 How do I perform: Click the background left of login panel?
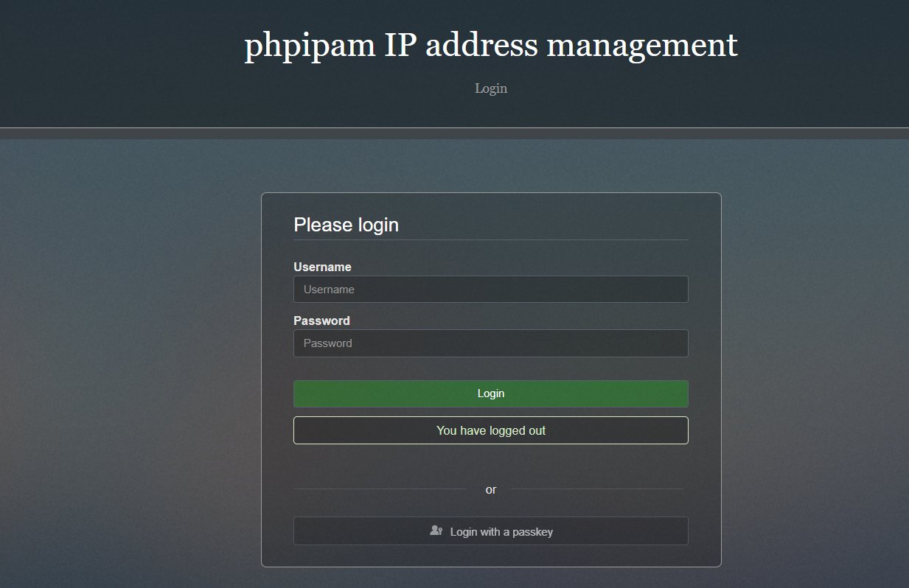[130, 368]
